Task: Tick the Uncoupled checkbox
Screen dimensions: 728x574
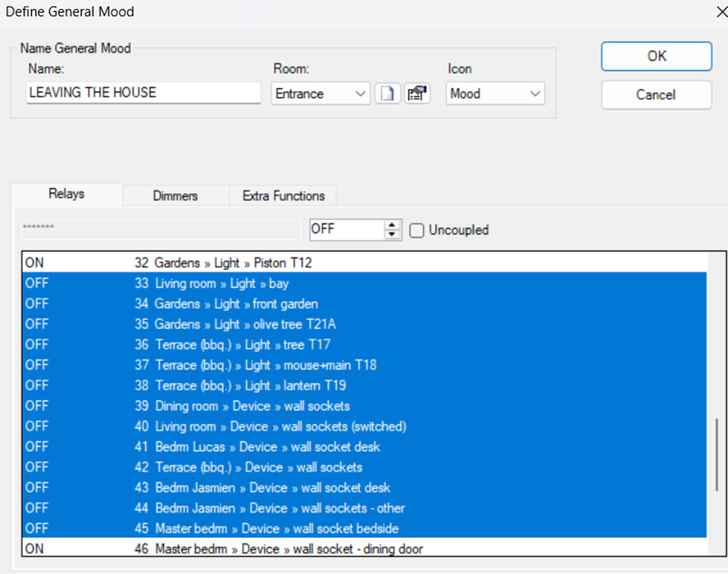Action: tap(417, 230)
